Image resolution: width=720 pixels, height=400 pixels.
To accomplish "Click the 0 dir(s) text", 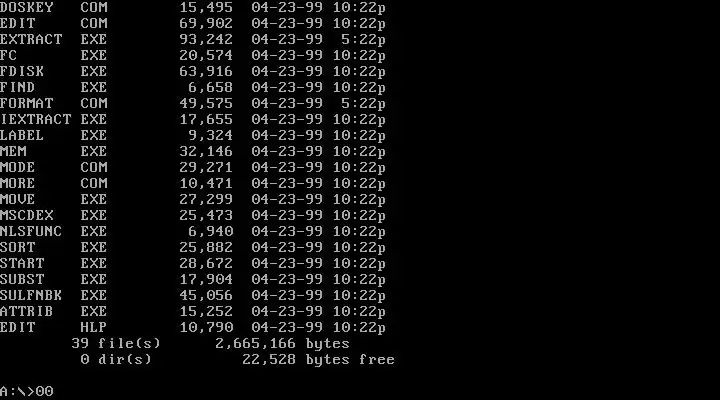I will (116, 360).
